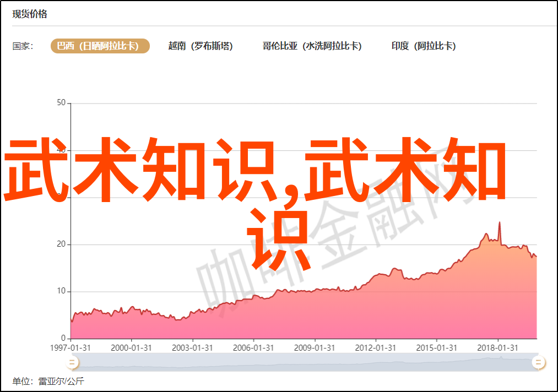Click the 现货价格 panel title
The width and height of the screenshot is (558, 392).
pyautogui.click(x=30, y=14)
